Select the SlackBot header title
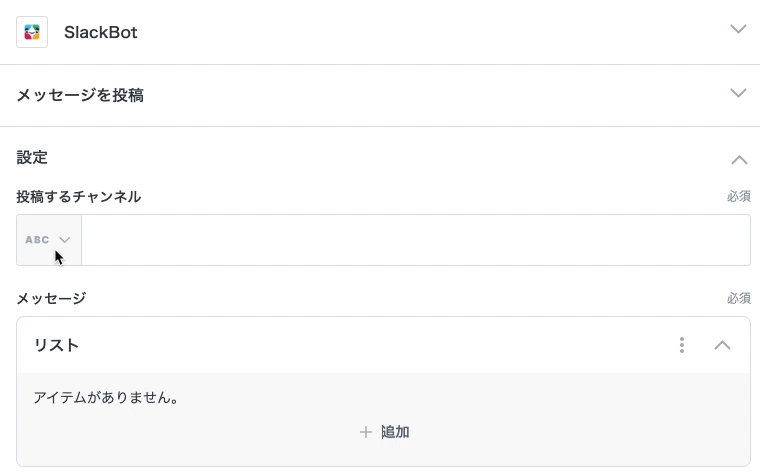The width and height of the screenshot is (760, 476). [x=101, y=32]
